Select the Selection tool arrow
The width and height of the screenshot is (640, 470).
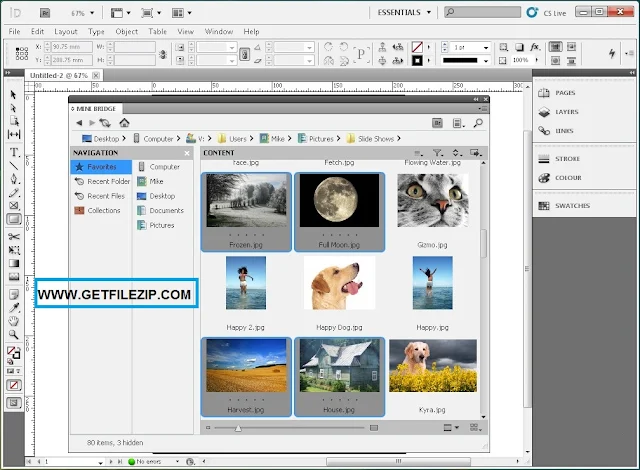pyautogui.click(x=13, y=95)
